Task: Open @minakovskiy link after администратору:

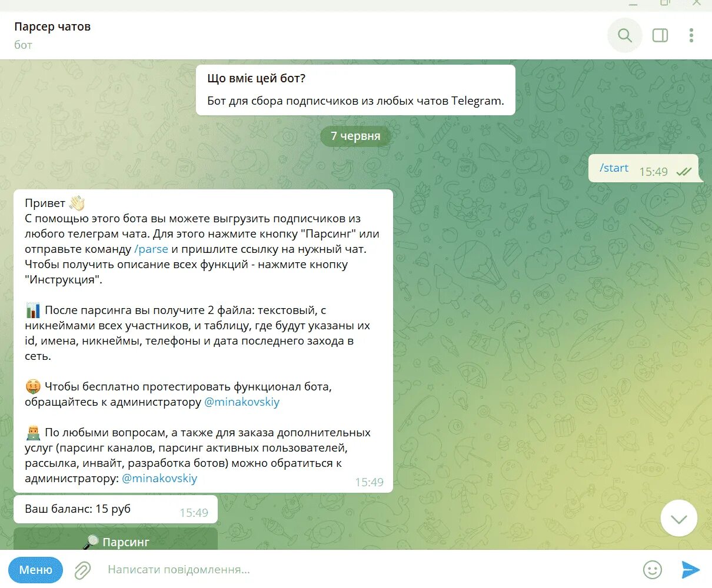Action: pyautogui.click(x=159, y=479)
